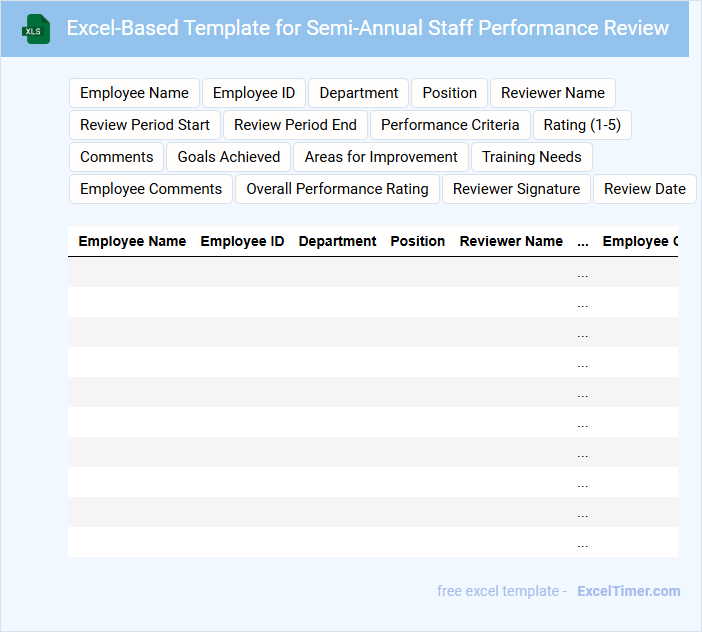702x632 pixels.
Task: Pick the Performance Criteria tag
Action: click(x=450, y=125)
